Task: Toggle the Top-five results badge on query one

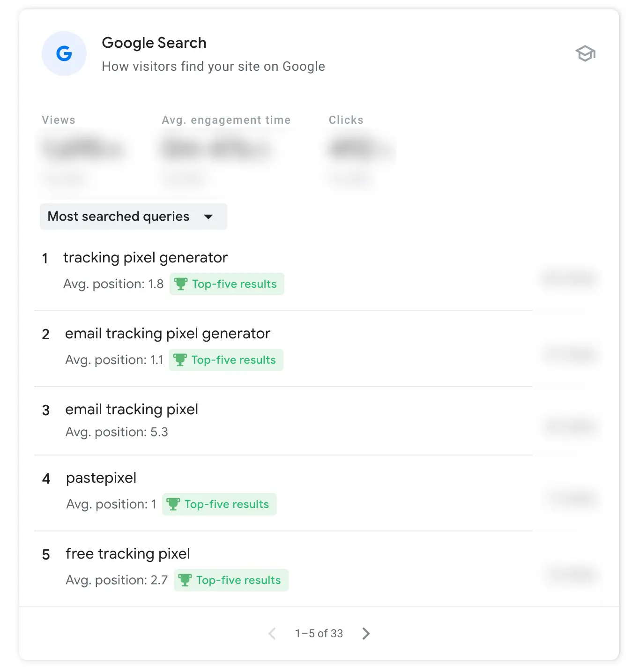Action: pyautogui.click(x=226, y=284)
